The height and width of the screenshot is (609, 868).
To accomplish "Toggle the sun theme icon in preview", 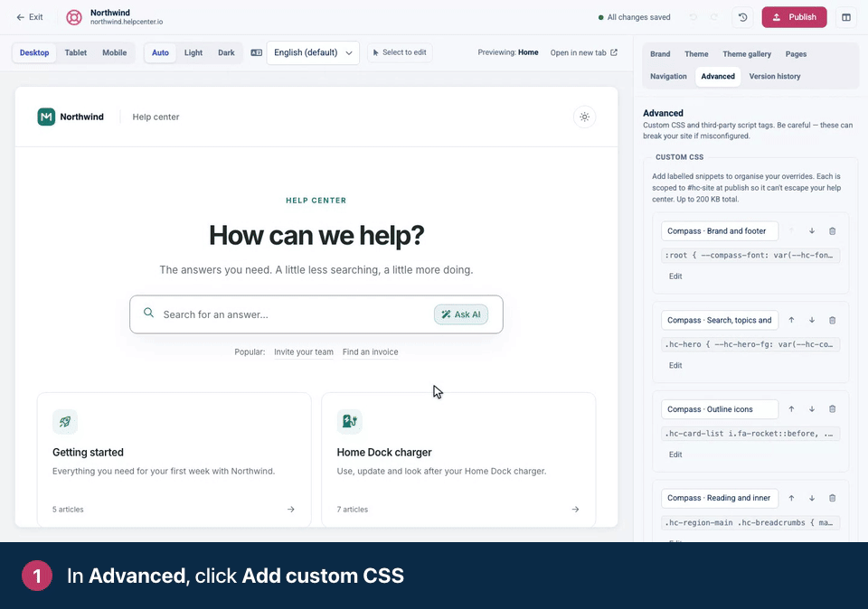I will point(585,117).
